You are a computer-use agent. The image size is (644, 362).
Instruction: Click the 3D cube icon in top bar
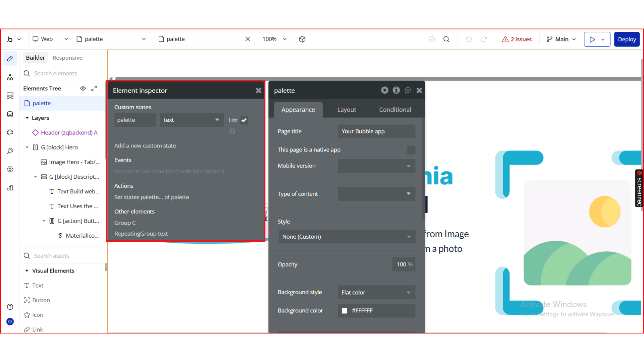point(302,39)
